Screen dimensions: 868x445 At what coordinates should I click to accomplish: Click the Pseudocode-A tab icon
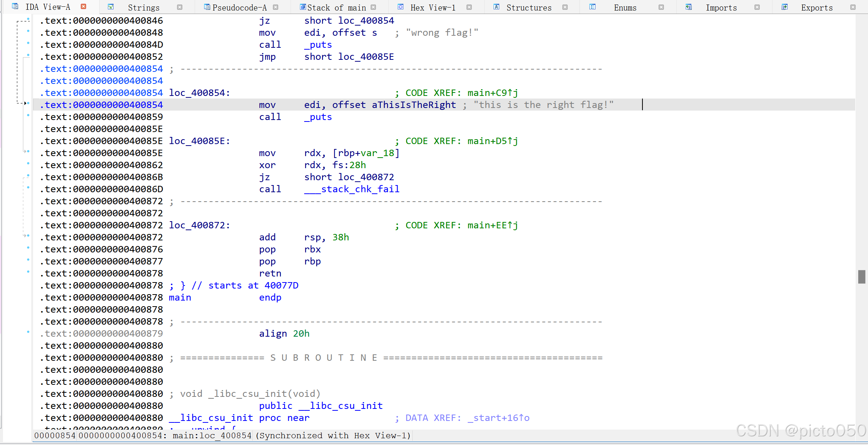206,7
